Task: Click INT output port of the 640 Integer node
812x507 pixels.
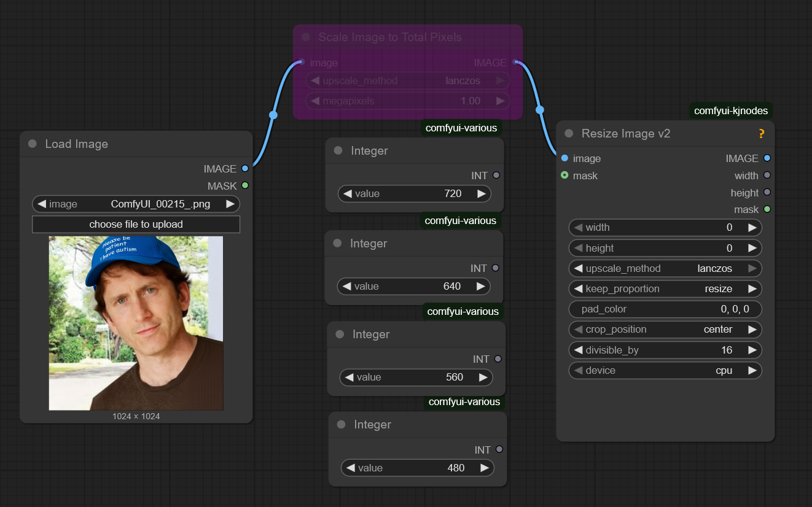Action: point(496,268)
